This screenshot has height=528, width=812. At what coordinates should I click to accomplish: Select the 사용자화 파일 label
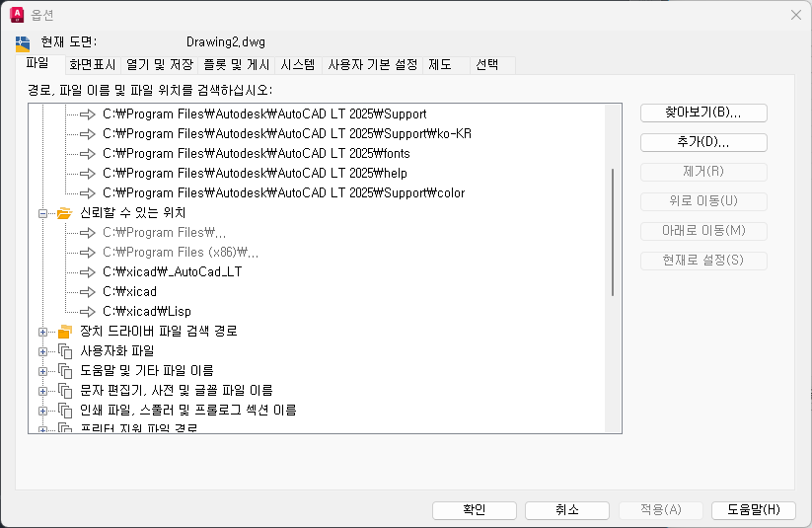[x=117, y=351]
